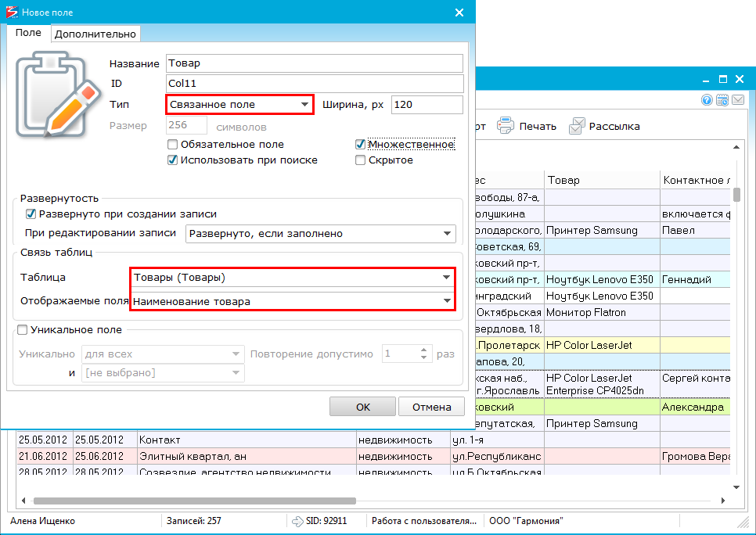Click Работа с пользователя... status entry

pyautogui.click(x=424, y=521)
